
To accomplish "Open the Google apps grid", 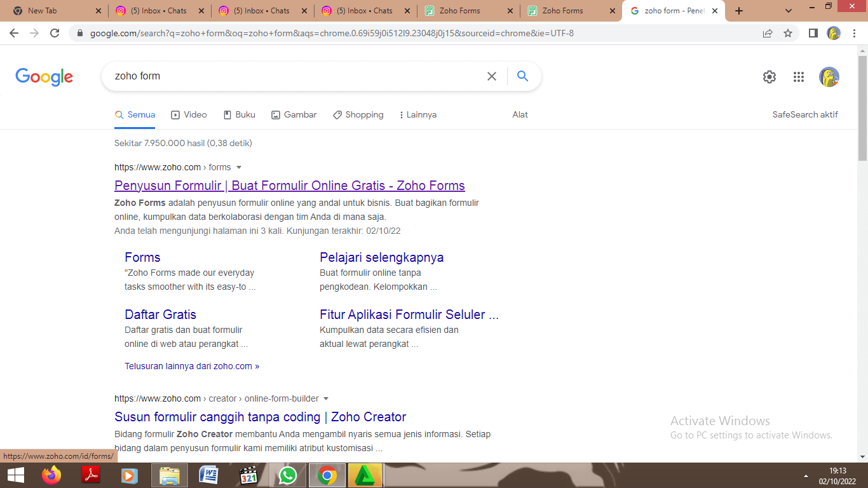I will coord(799,77).
